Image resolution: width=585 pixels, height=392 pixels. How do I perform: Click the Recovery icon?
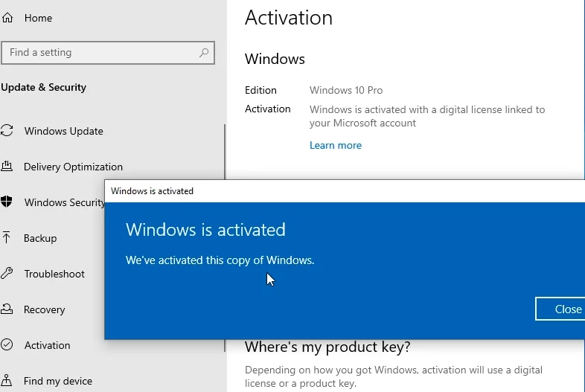[x=7, y=309]
